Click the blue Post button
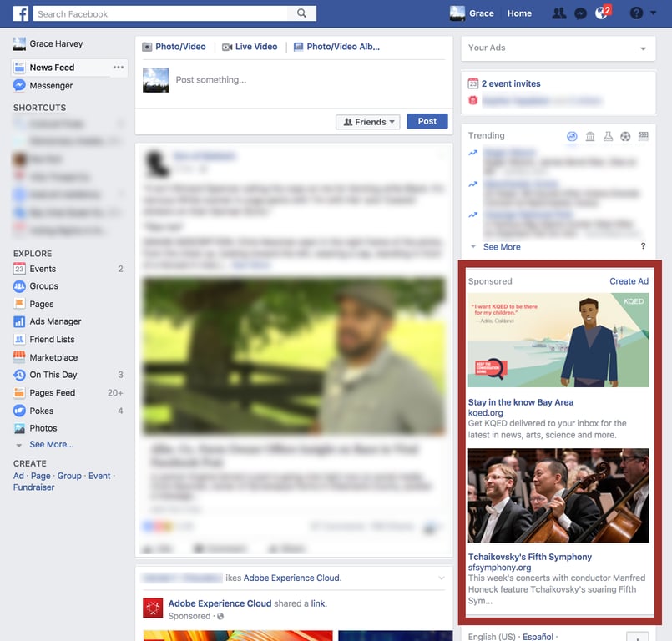The width and height of the screenshot is (672, 641). click(x=427, y=121)
